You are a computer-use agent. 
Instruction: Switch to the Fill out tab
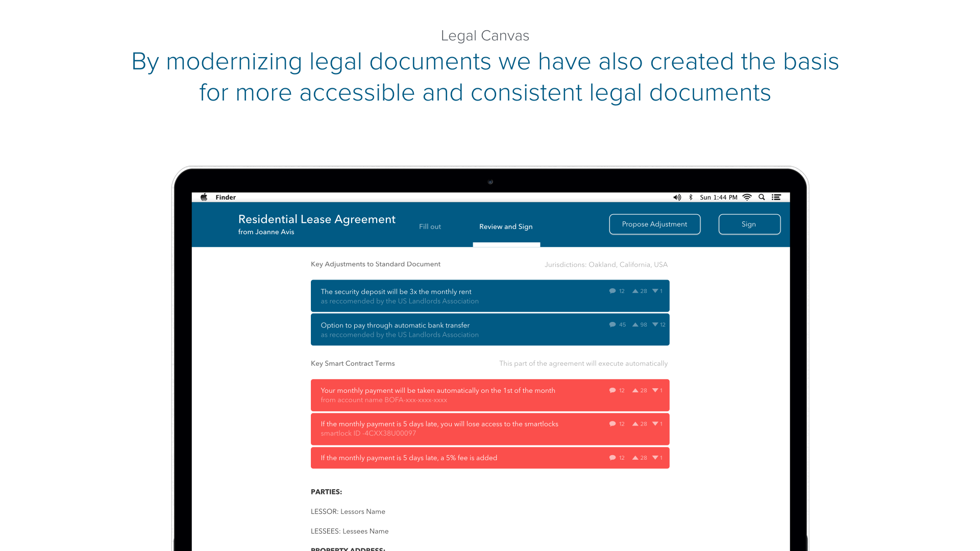430,227
